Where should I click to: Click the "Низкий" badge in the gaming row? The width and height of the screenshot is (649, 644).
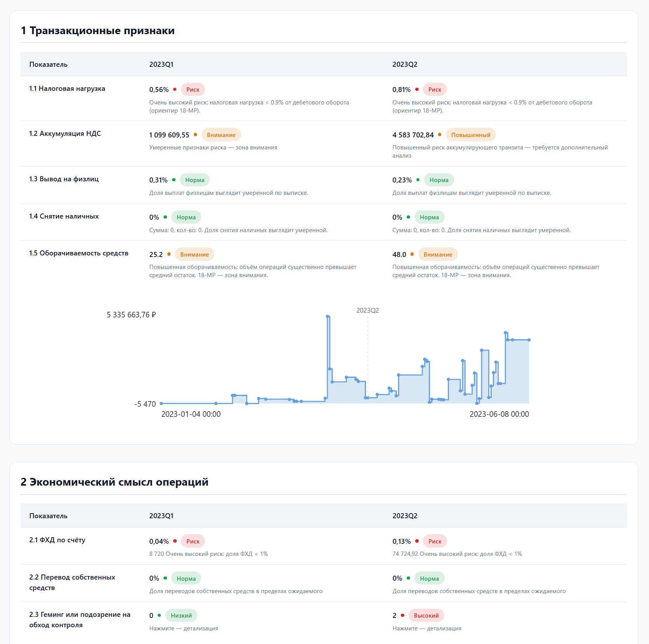coord(181,615)
